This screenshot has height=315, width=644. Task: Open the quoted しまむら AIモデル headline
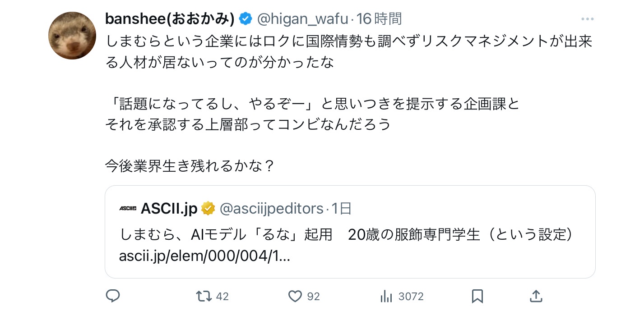coord(346,235)
